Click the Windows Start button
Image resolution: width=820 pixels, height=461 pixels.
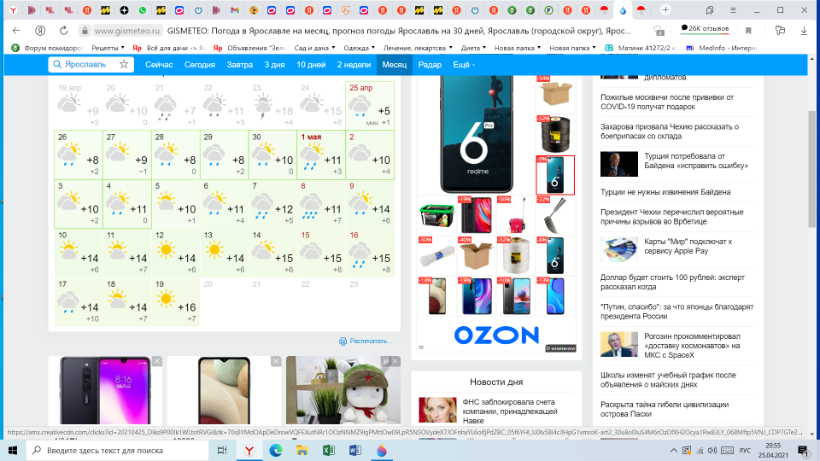click(11, 451)
